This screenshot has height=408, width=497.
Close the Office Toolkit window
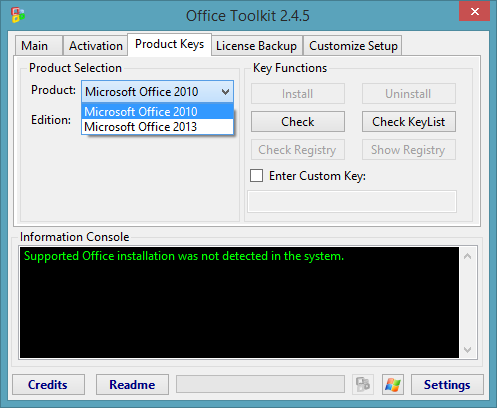tap(474, 12)
